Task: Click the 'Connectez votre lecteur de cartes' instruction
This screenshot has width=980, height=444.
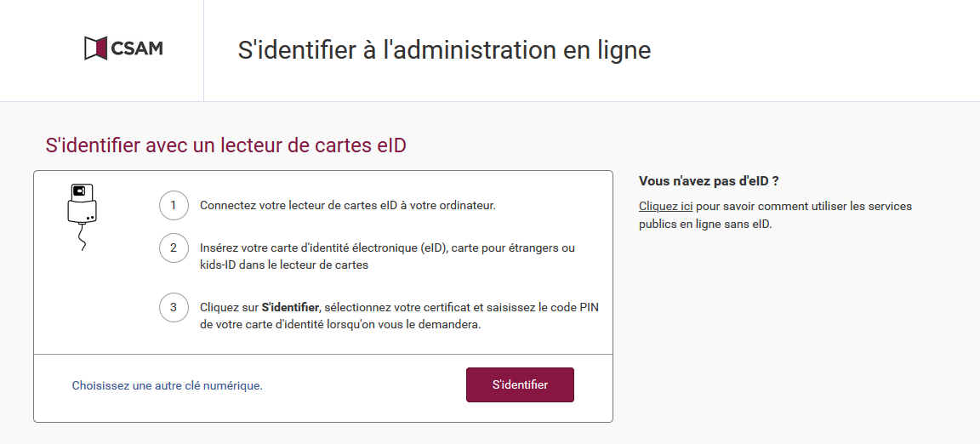Action: tap(347, 205)
